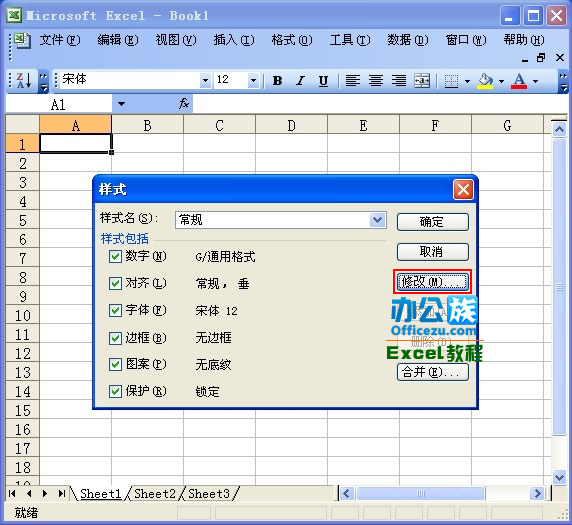
Task: Click the yellow fill color bucket
Action: click(x=485, y=81)
